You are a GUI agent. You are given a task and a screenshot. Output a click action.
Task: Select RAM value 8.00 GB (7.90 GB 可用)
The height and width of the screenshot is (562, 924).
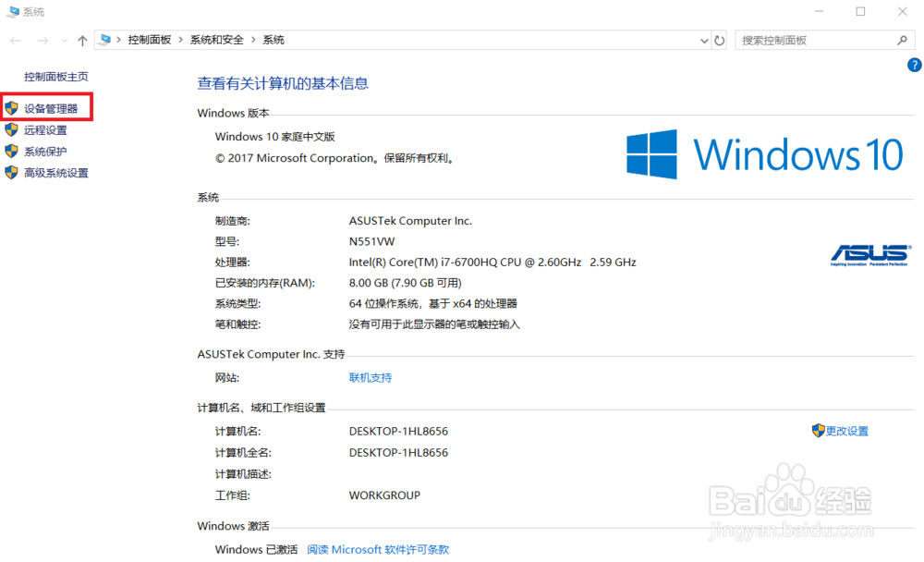405,283
